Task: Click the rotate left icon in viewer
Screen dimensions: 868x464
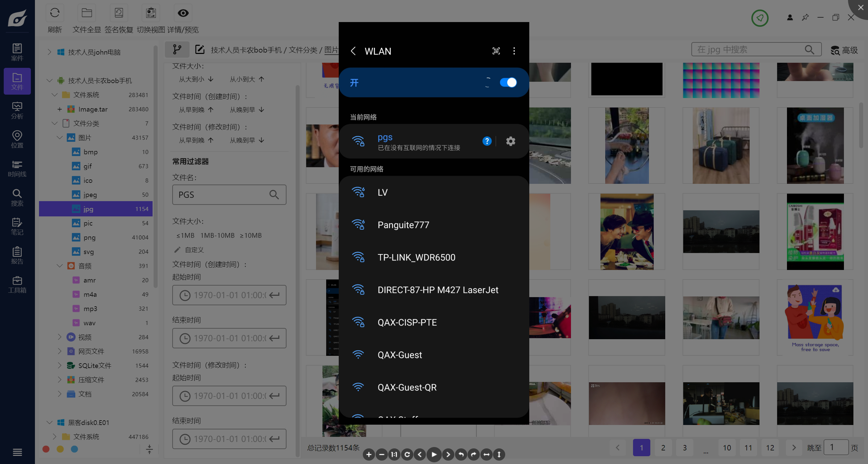Action: [x=461, y=455]
